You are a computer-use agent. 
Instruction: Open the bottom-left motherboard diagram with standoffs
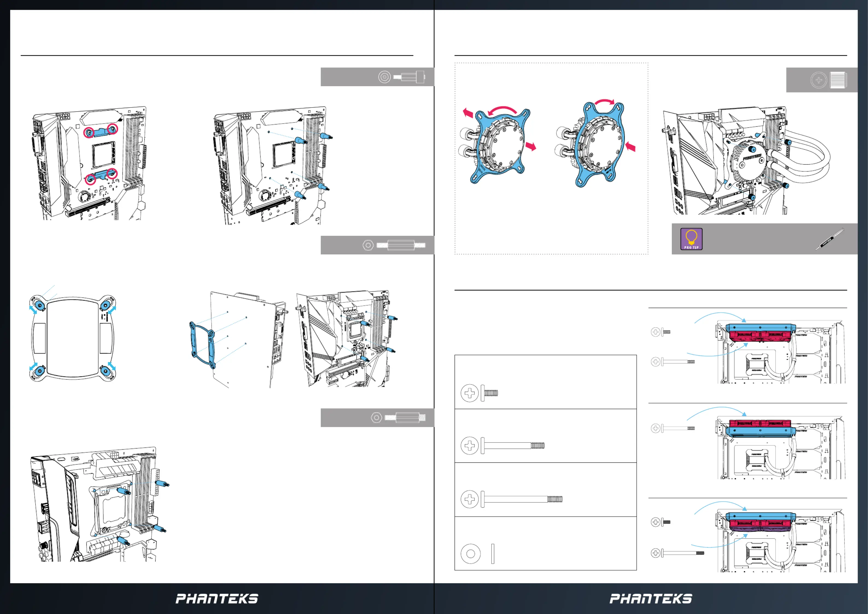pyautogui.click(x=100, y=504)
